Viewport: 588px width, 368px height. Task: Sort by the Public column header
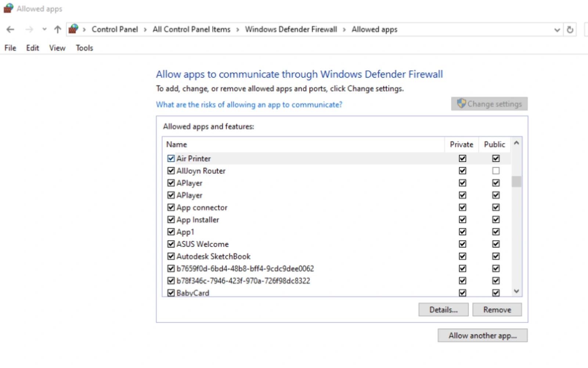click(x=495, y=144)
